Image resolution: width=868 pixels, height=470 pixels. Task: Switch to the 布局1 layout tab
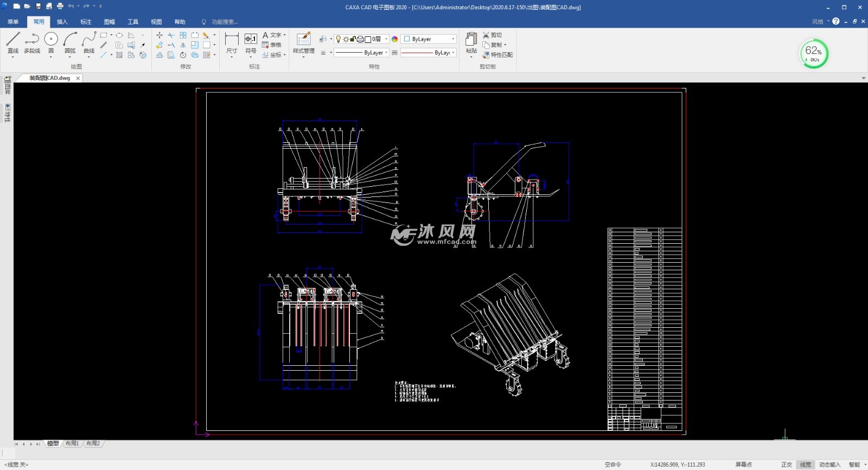tap(72, 444)
